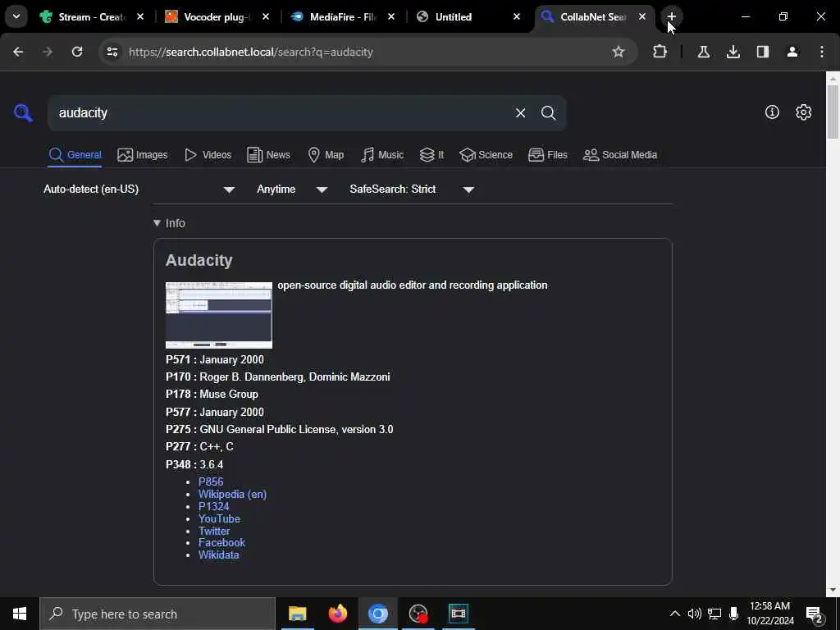Viewport: 840px width, 630px height.
Task: Open search preferences gear icon
Action: click(x=803, y=112)
